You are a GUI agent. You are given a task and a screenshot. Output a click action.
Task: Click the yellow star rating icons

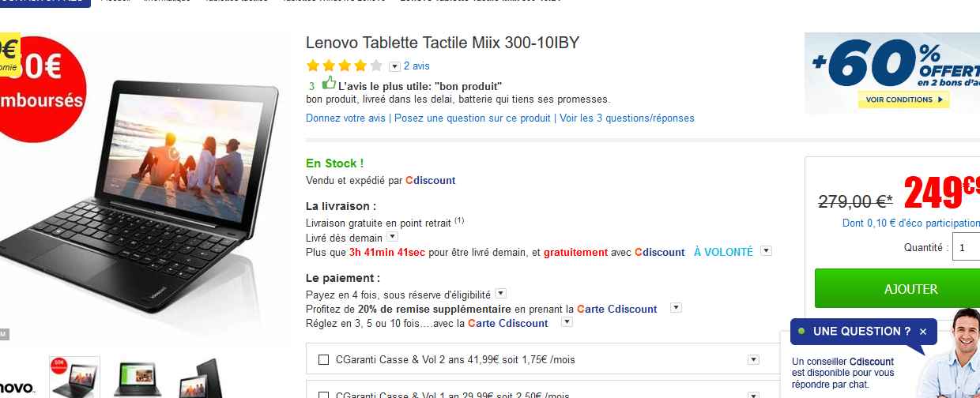(x=344, y=66)
